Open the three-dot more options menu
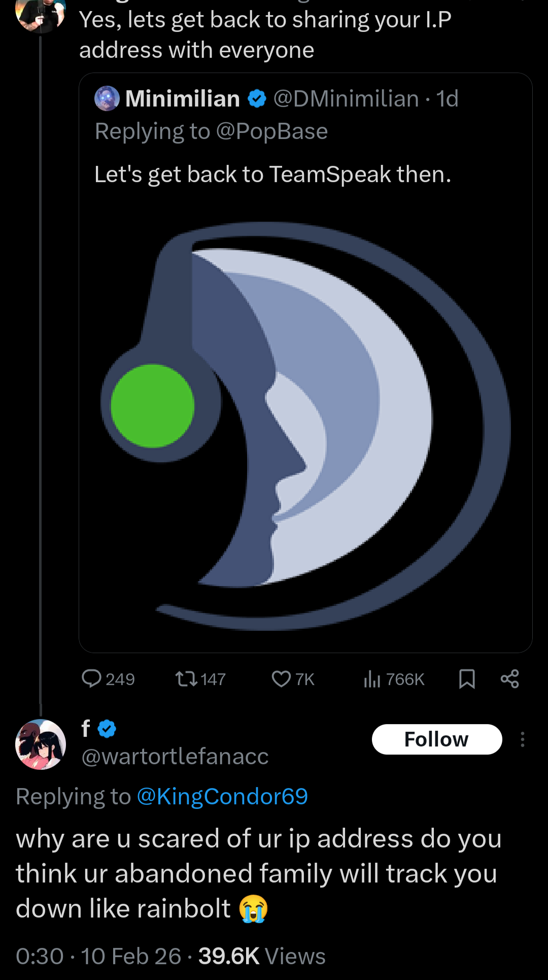The image size is (548, 980). point(522,739)
